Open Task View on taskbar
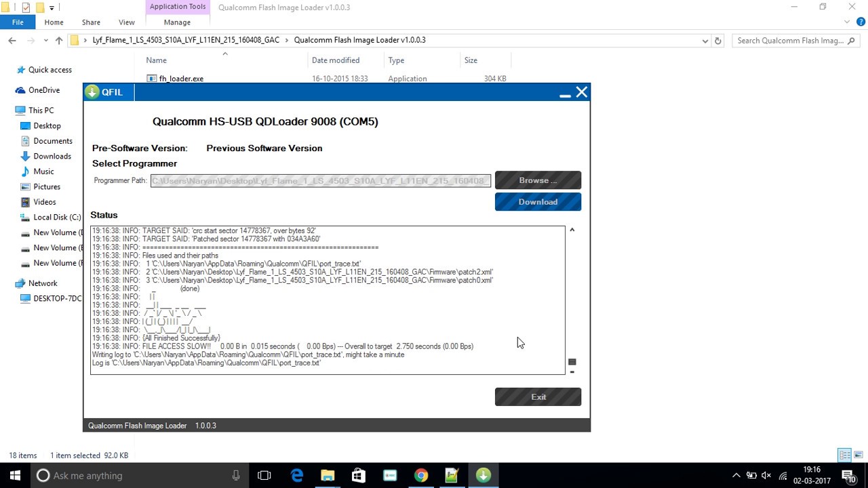Viewport: 868px width, 488px height. click(264, 476)
